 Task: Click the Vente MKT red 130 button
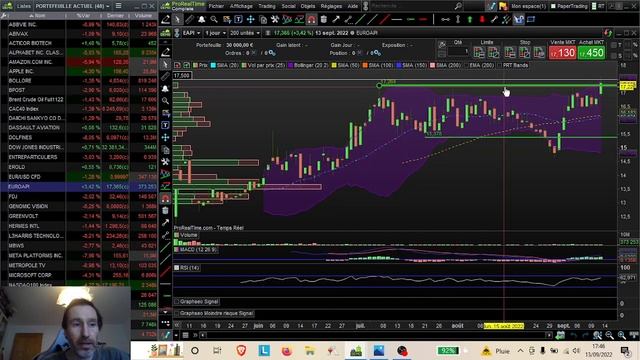click(x=562, y=53)
